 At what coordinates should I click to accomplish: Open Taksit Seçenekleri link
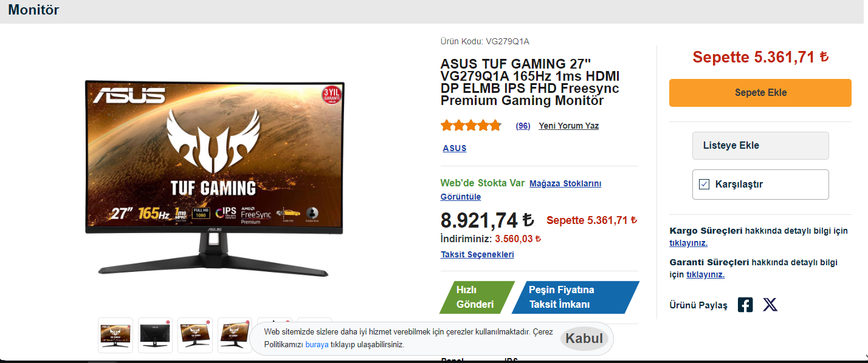[477, 254]
